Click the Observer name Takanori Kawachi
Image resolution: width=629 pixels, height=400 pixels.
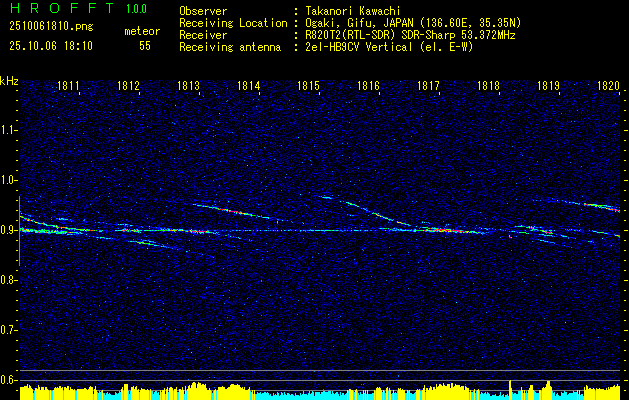coord(353,11)
